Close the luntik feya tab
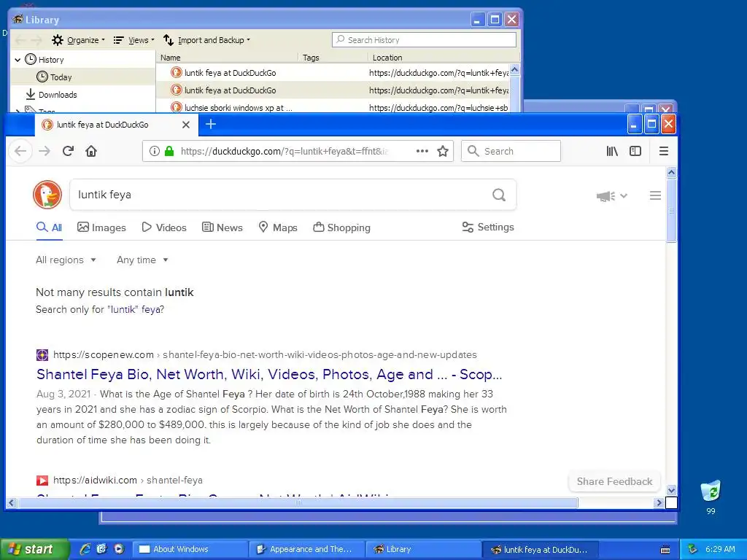 pyautogui.click(x=186, y=125)
